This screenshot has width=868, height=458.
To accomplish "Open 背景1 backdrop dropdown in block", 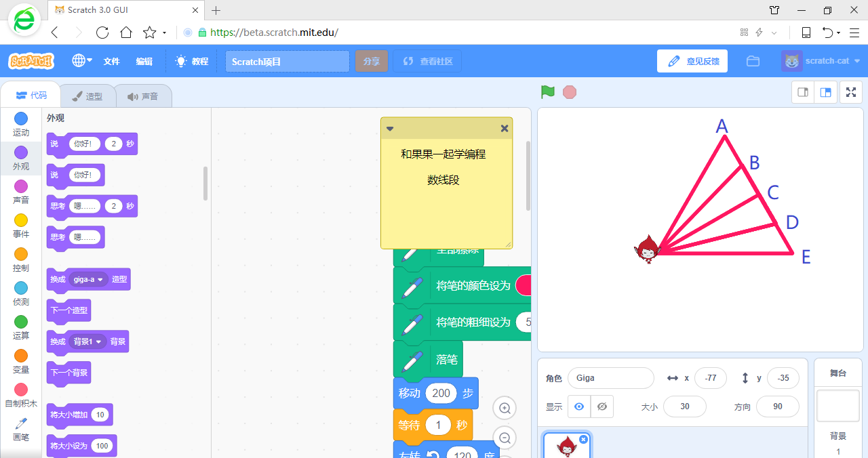I will point(88,341).
